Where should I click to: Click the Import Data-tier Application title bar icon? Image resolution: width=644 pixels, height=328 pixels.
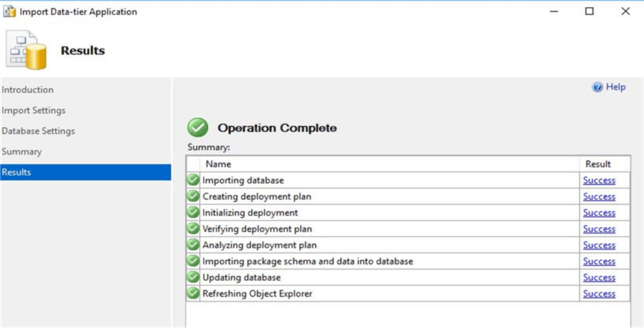[x=9, y=11]
